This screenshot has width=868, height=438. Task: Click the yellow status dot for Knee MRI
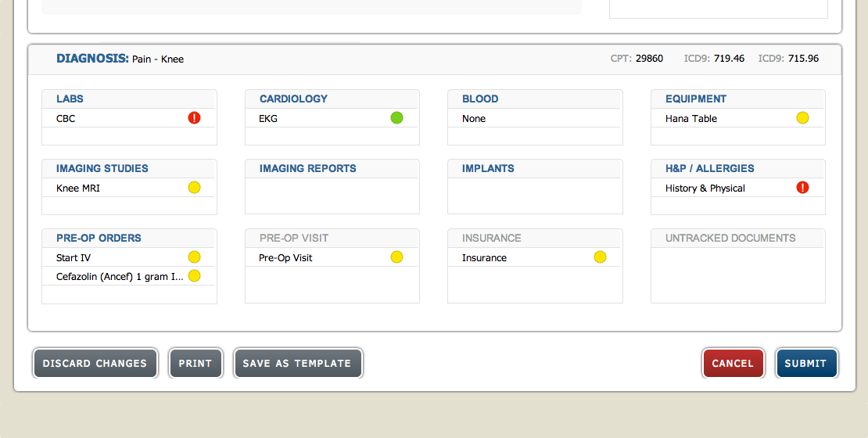point(194,188)
